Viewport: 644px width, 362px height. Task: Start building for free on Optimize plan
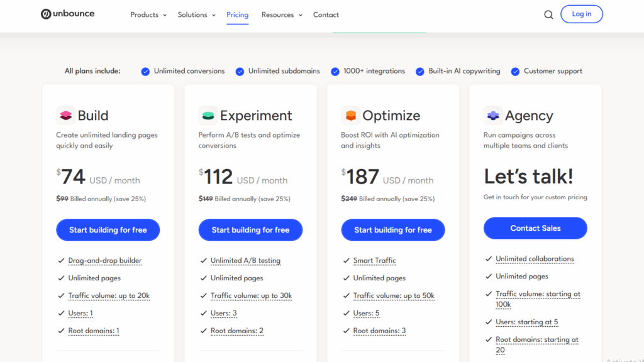[x=393, y=230]
